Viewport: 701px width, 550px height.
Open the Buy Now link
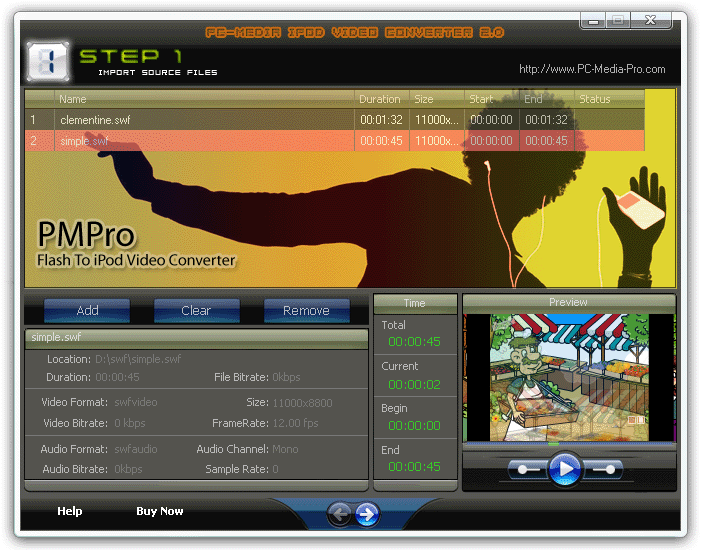click(x=160, y=511)
